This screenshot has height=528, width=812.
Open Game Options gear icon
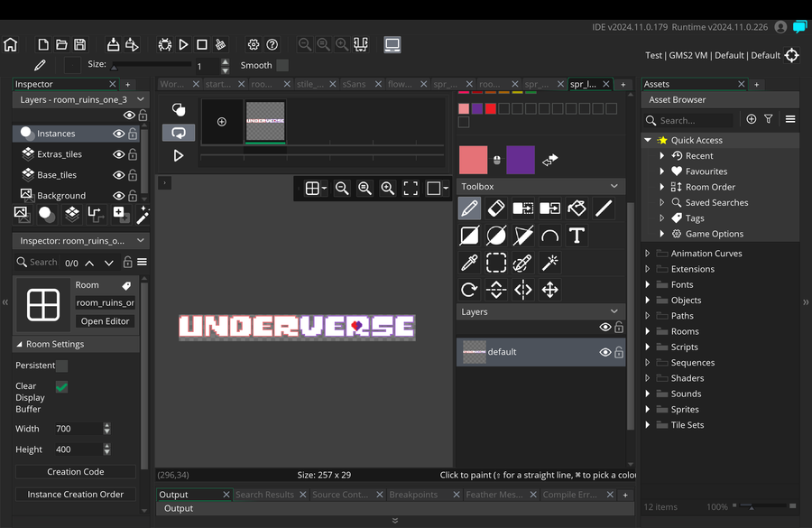pos(254,44)
